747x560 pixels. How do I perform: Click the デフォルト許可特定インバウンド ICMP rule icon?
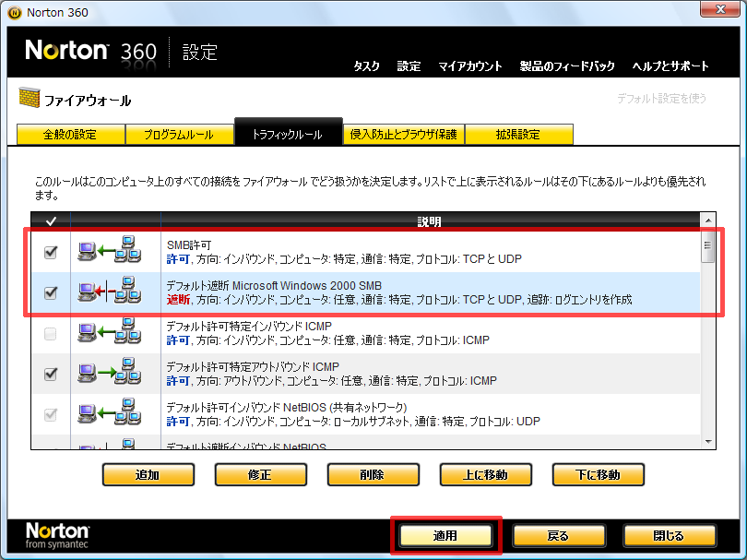tap(108, 333)
